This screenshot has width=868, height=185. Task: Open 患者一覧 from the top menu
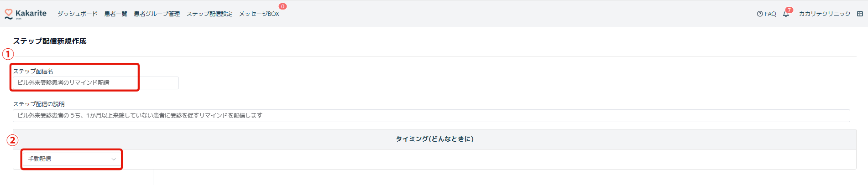click(x=116, y=14)
